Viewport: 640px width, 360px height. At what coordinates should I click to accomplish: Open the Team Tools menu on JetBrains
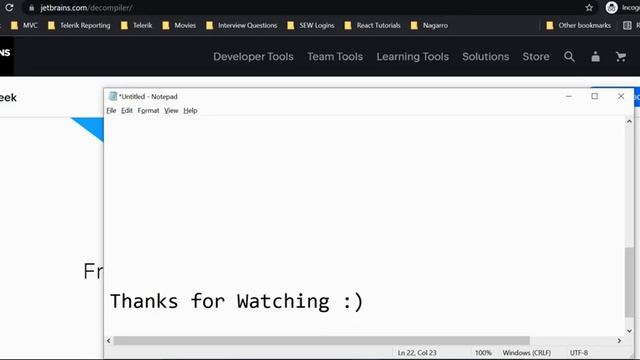(335, 56)
